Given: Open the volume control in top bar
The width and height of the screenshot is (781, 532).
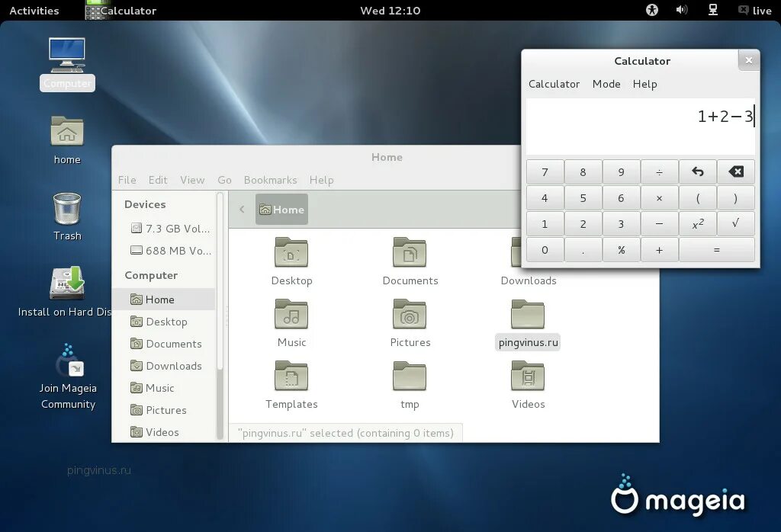Looking at the screenshot, I should pos(682,10).
